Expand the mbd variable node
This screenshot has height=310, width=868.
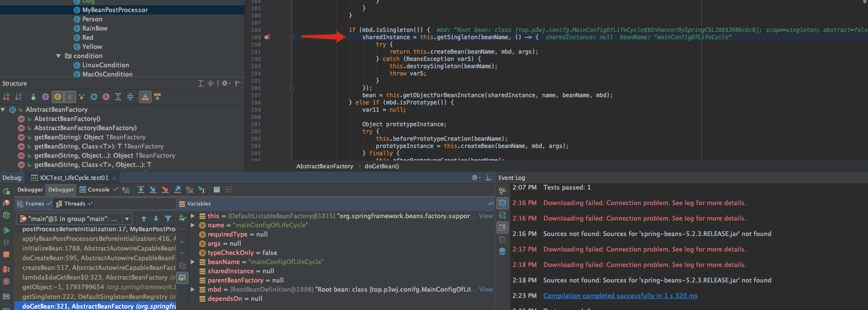[x=193, y=289]
